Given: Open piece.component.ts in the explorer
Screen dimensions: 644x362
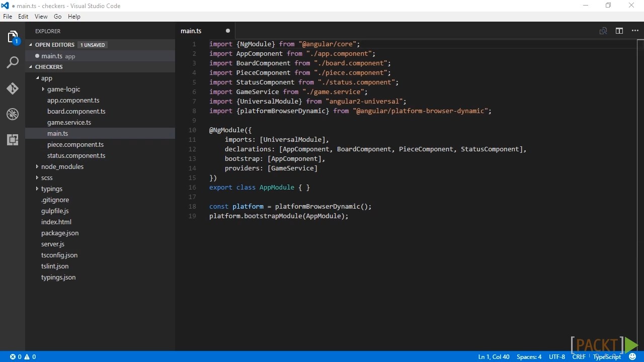Looking at the screenshot, I should [x=75, y=144].
